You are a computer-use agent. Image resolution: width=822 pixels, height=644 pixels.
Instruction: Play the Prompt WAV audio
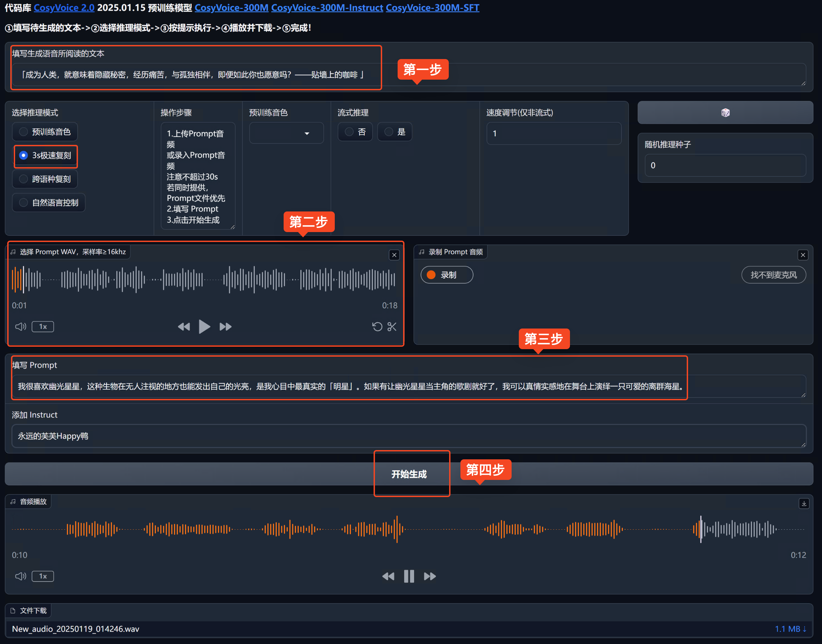click(x=204, y=326)
